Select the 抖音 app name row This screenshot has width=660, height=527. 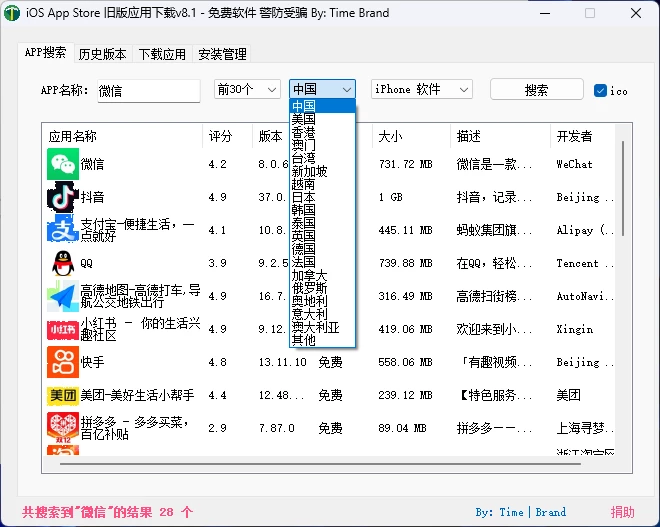[x=92, y=197]
